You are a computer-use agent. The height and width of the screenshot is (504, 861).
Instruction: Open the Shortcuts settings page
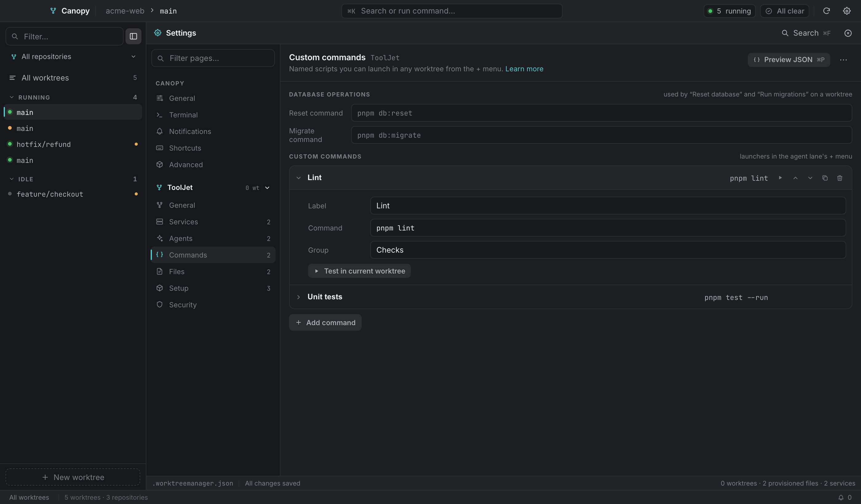(x=213, y=148)
